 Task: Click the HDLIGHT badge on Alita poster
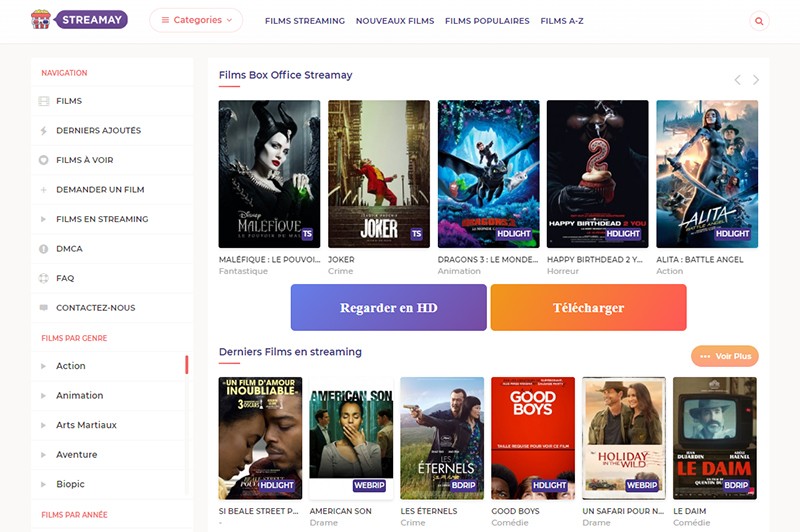pyautogui.click(x=732, y=234)
